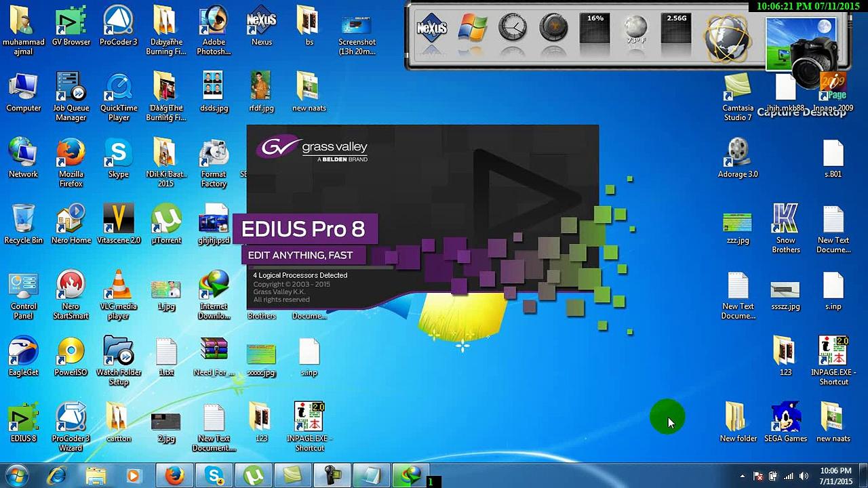This screenshot has width=868, height=488.
Task: Open the SEGA Games shortcut
Action: 785,423
